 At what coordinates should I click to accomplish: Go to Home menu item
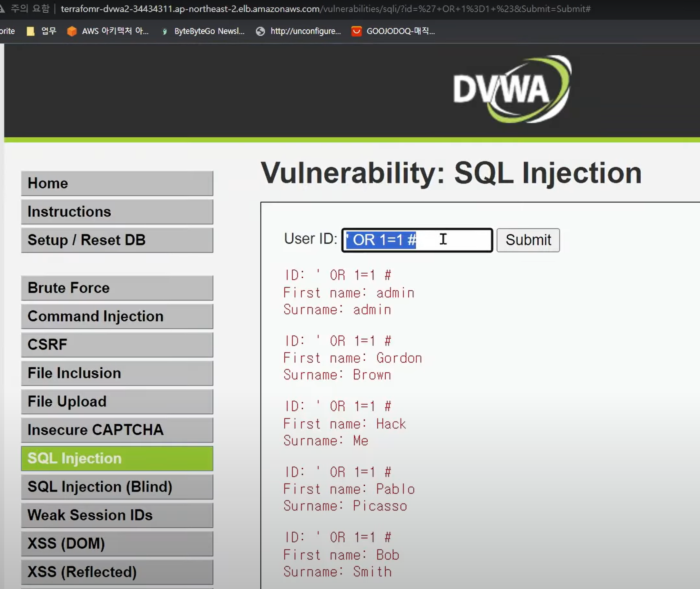pos(117,183)
